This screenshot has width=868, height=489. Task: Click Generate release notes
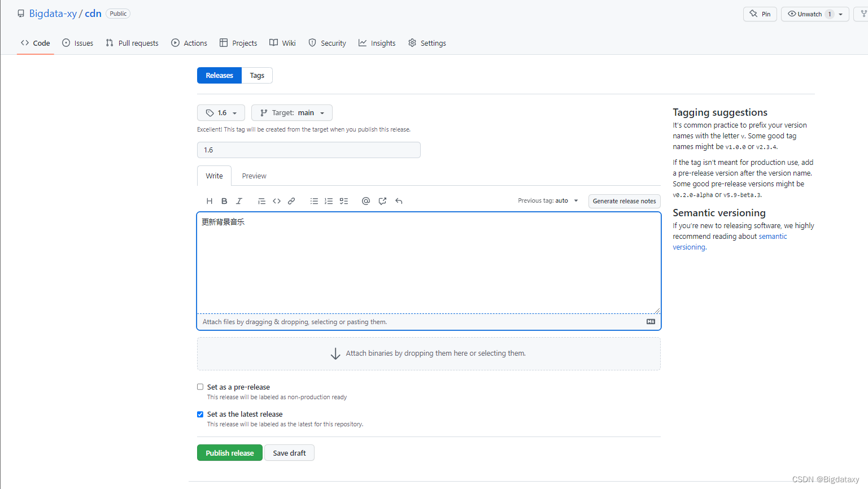point(624,201)
